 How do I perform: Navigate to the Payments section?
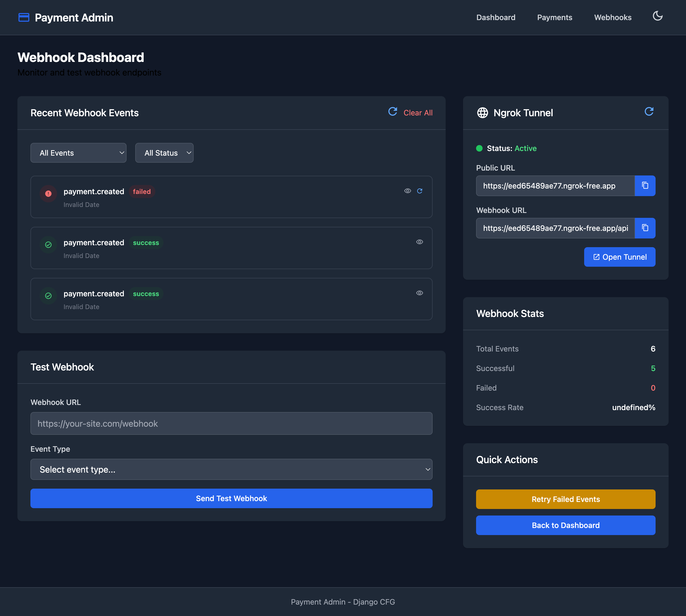point(554,17)
